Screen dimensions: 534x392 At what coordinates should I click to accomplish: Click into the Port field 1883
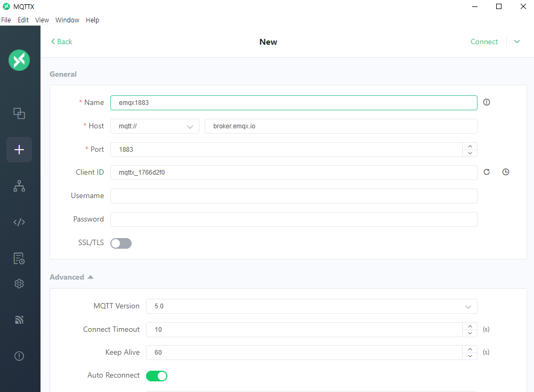click(x=286, y=150)
